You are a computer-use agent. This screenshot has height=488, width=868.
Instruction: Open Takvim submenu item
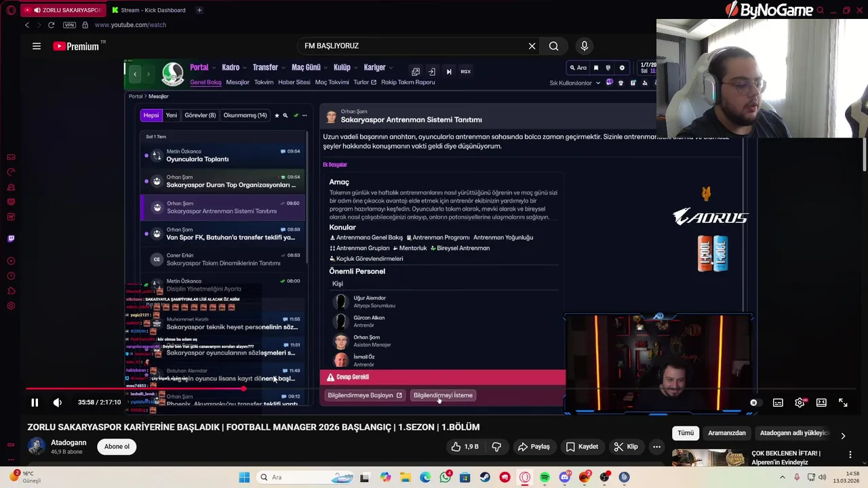pos(264,83)
